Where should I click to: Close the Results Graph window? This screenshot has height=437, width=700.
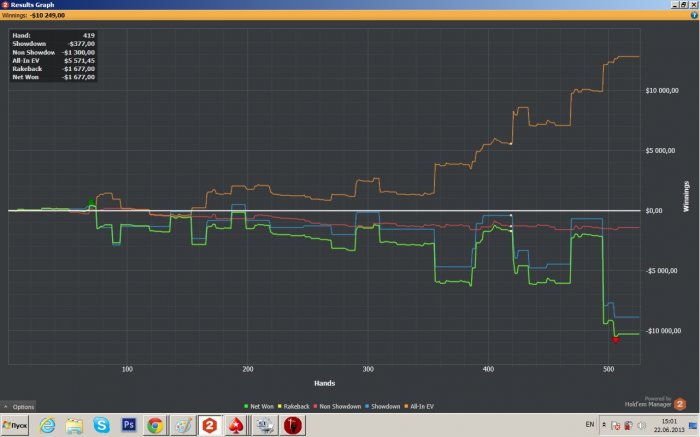[x=693, y=4]
